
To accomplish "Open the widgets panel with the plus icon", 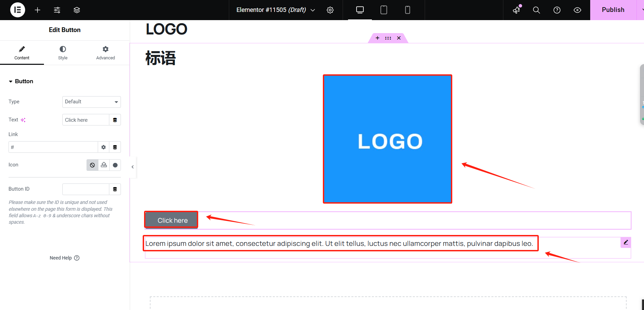I will click(x=37, y=10).
